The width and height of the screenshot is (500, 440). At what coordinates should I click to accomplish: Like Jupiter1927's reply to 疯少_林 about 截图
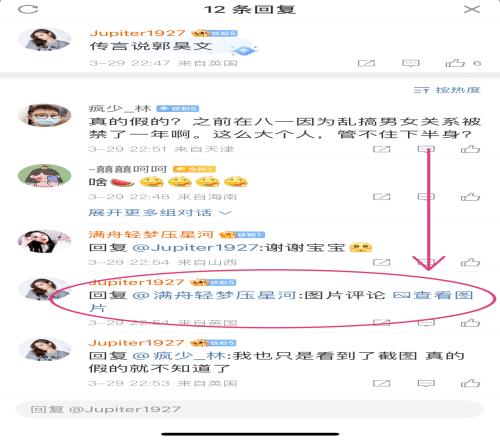coord(470,383)
